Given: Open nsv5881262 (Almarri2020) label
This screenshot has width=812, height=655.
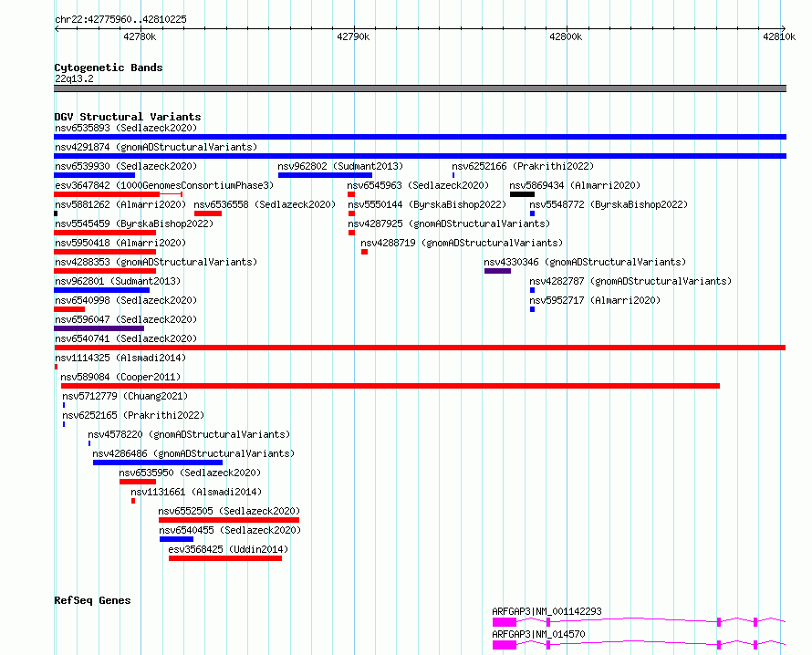Looking at the screenshot, I should pos(120,204).
